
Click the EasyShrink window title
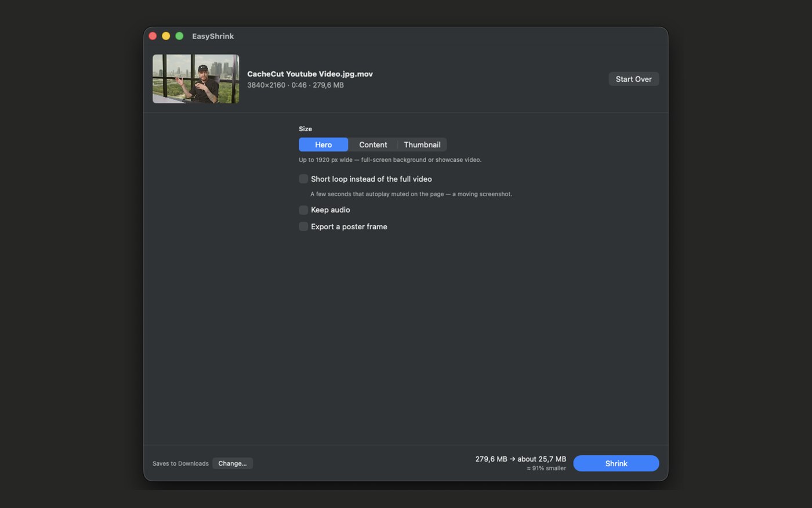tap(213, 36)
